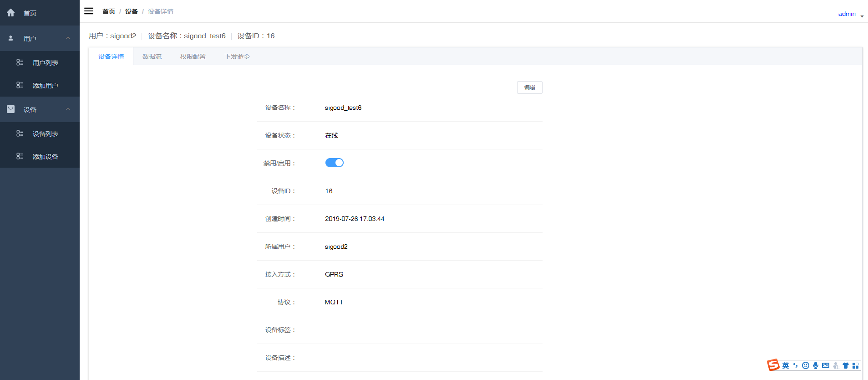Click the header text 设备ID：16

256,36
